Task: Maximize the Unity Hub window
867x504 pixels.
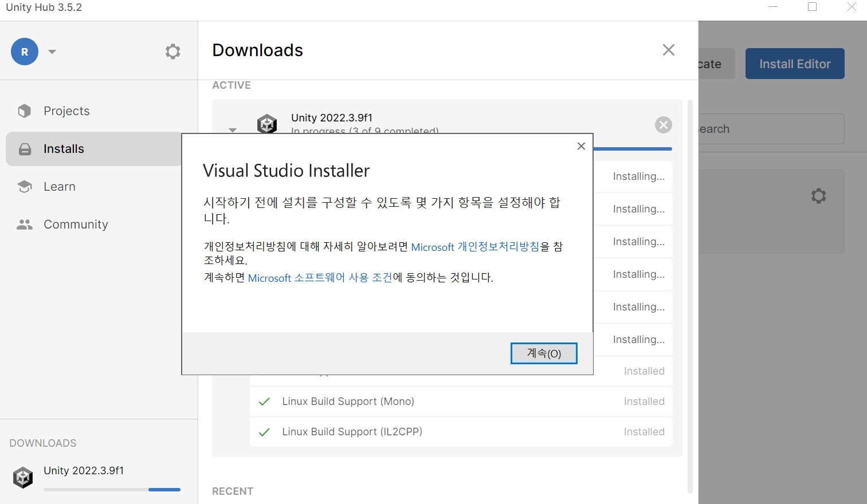Action: (x=812, y=7)
